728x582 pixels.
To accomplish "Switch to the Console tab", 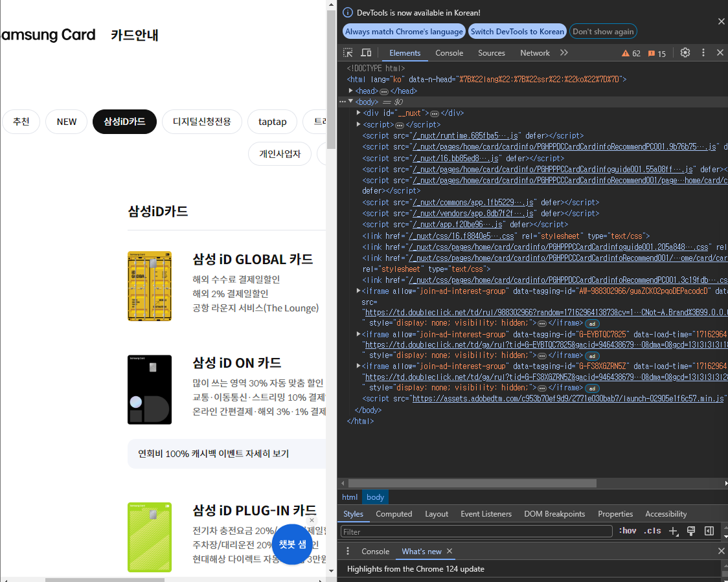I will (449, 53).
